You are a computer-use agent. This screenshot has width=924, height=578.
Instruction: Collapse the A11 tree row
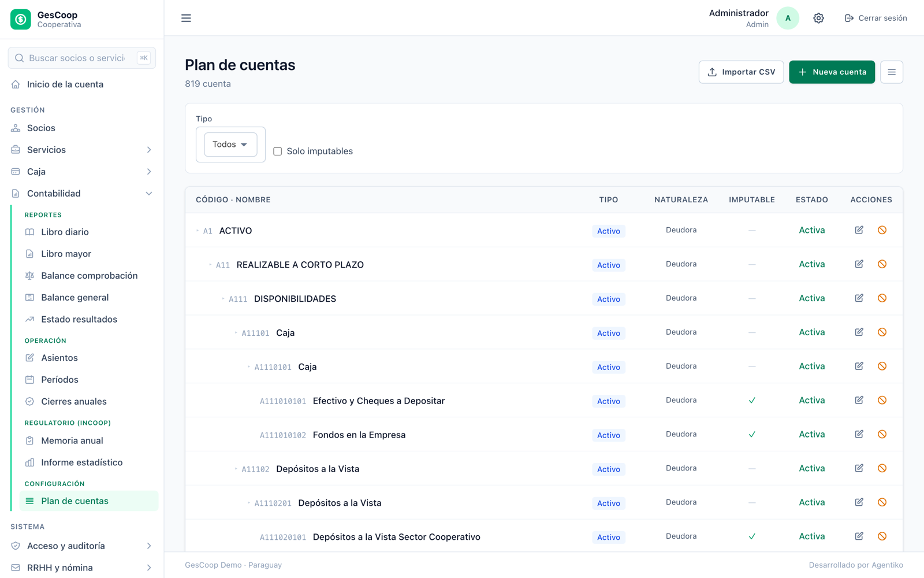[x=210, y=265]
